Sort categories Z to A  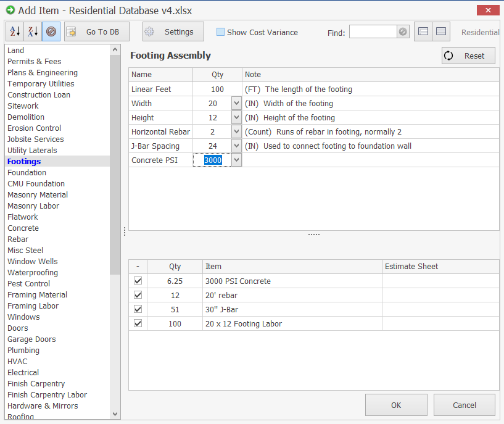pyautogui.click(x=33, y=31)
